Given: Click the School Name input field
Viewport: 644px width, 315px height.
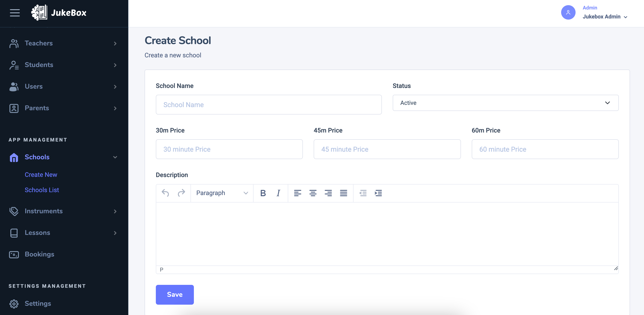Looking at the screenshot, I should point(268,105).
